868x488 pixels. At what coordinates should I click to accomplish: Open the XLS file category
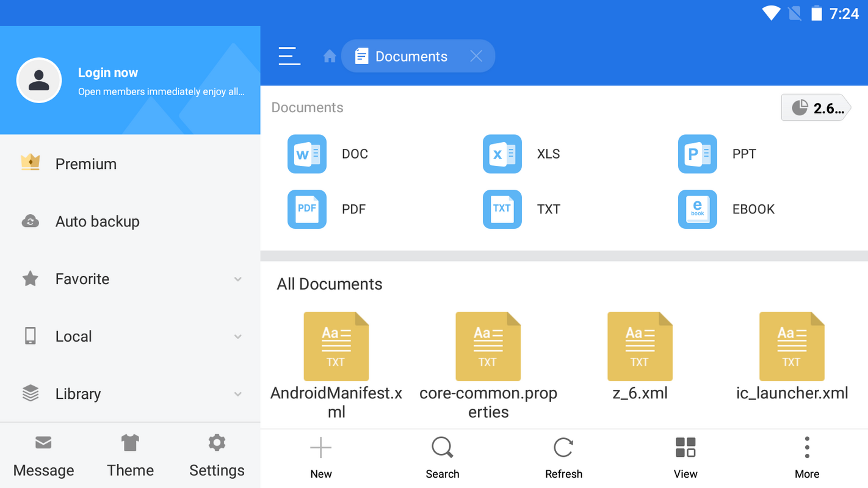pos(502,154)
